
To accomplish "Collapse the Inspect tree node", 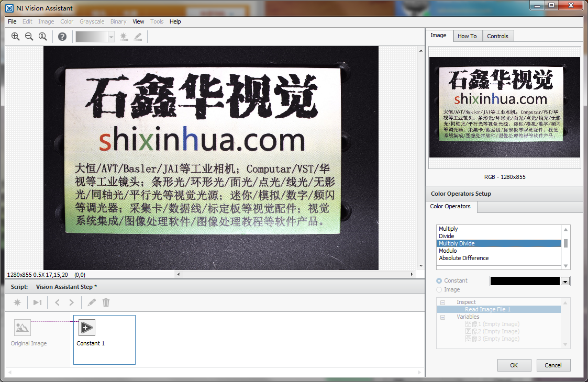I will click(442, 302).
